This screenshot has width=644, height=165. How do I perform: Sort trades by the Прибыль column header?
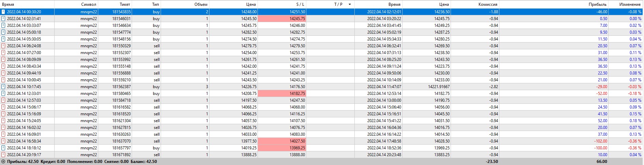coord(598,4)
